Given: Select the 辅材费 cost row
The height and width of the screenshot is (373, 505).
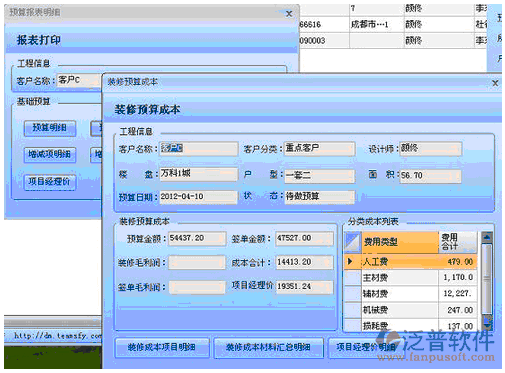Looking at the screenshot, I should (x=411, y=293).
